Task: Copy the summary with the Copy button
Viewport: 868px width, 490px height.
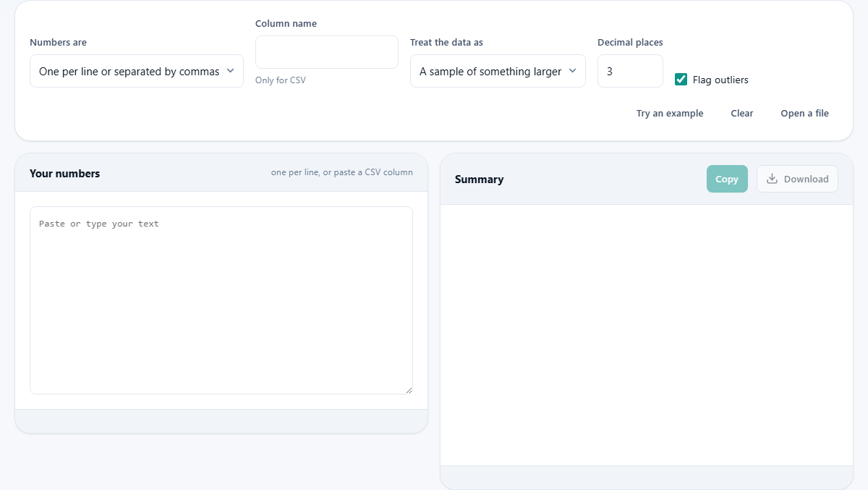Action: tap(727, 179)
